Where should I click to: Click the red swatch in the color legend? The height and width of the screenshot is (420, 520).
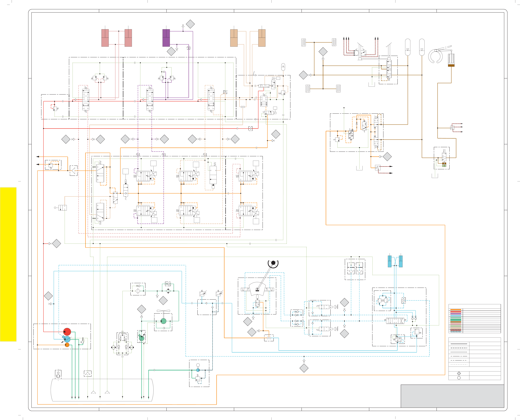(456, 312)
